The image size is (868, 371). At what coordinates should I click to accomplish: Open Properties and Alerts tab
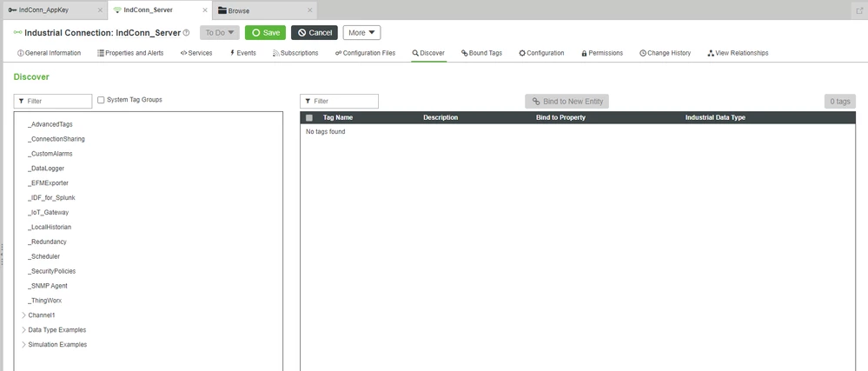click(130, 53)
